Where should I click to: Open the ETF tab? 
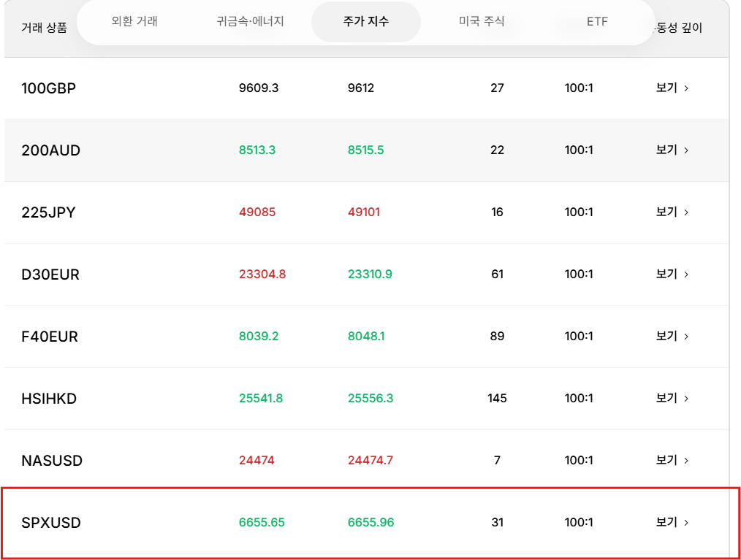point(598,21)
